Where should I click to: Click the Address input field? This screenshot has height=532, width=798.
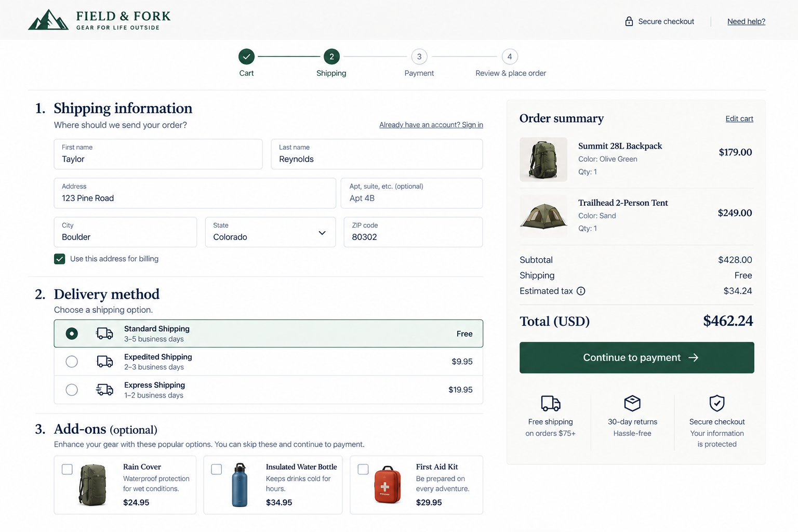[x=195, y=193]
